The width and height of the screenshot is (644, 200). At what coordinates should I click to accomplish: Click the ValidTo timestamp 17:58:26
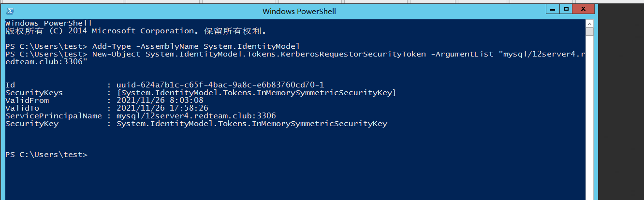pos(162,108)
